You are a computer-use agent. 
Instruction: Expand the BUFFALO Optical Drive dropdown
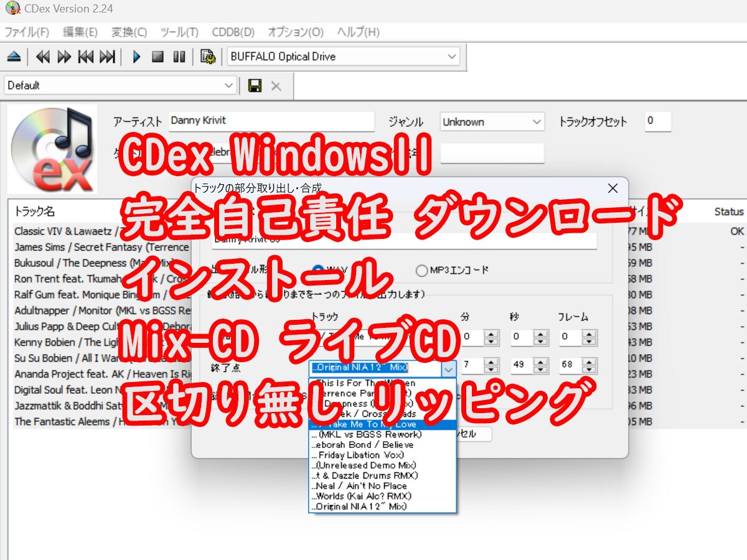point(344,57)
